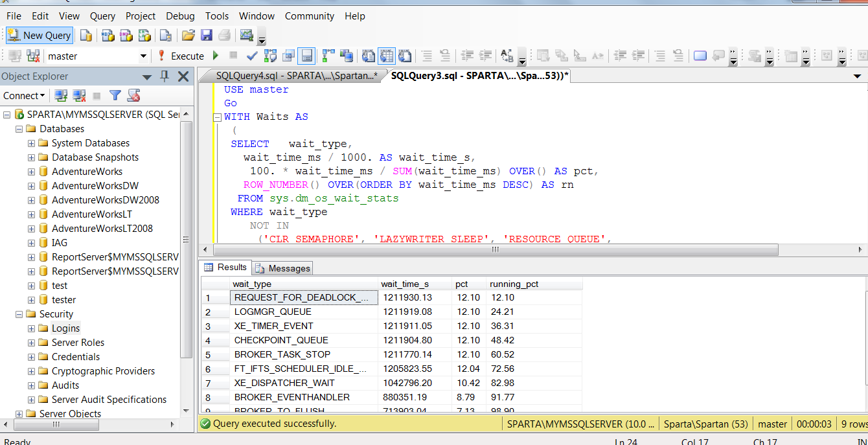Click the Parse checkmark icon
The height and width of the screenshot is (445, 868).
(252, 56)
